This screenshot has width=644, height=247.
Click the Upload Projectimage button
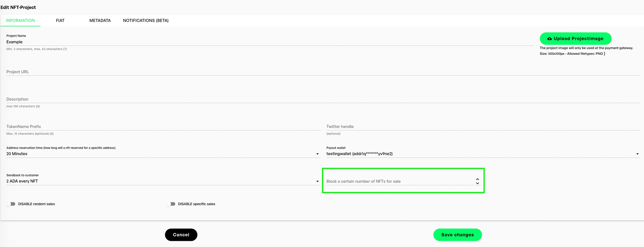coord(575,39)
